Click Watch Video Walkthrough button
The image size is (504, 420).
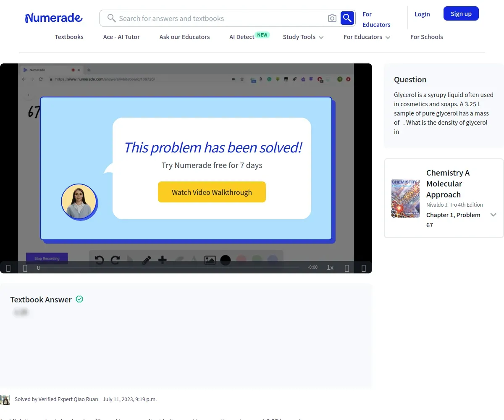tap(212, 192)
